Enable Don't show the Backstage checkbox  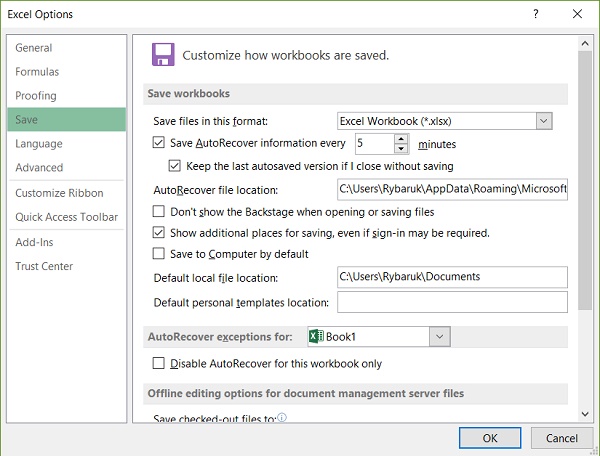tap(158, 211)
